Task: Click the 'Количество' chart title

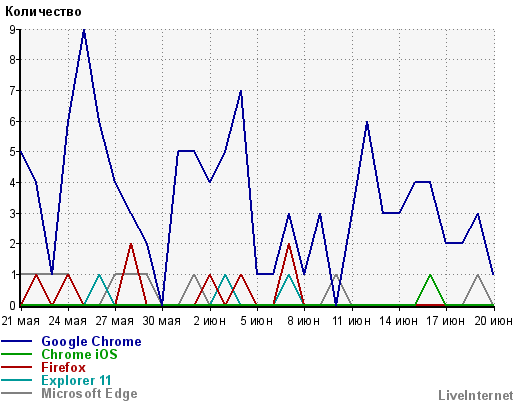Action: tap(43, 12)
